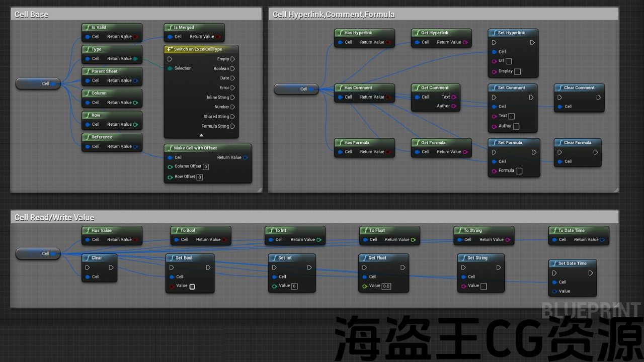Click the function icon on Make Cell with Offset
This screenshot has height=362, width=644.
pos(170,148)
